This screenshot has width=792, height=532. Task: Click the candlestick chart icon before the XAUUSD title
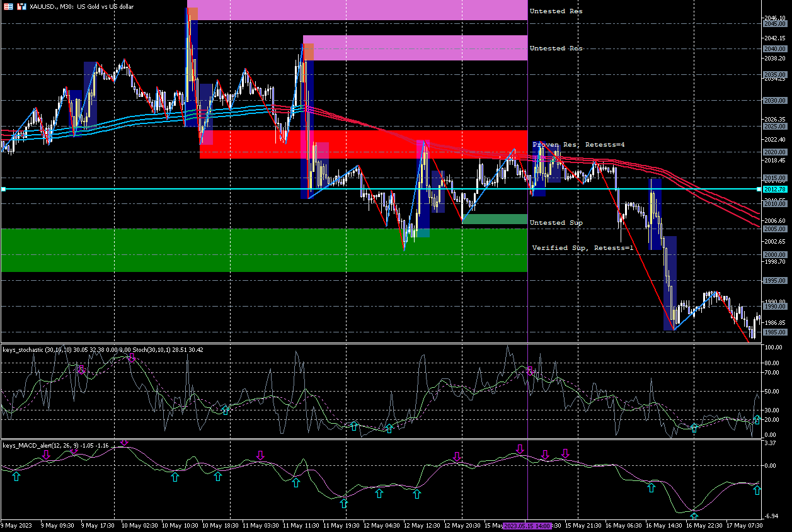[21, 6]
